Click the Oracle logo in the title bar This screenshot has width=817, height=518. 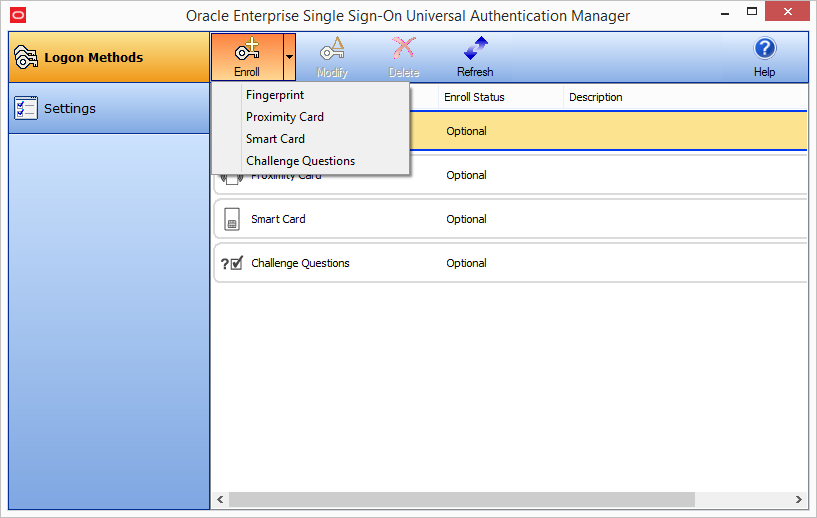click(18, 16)
